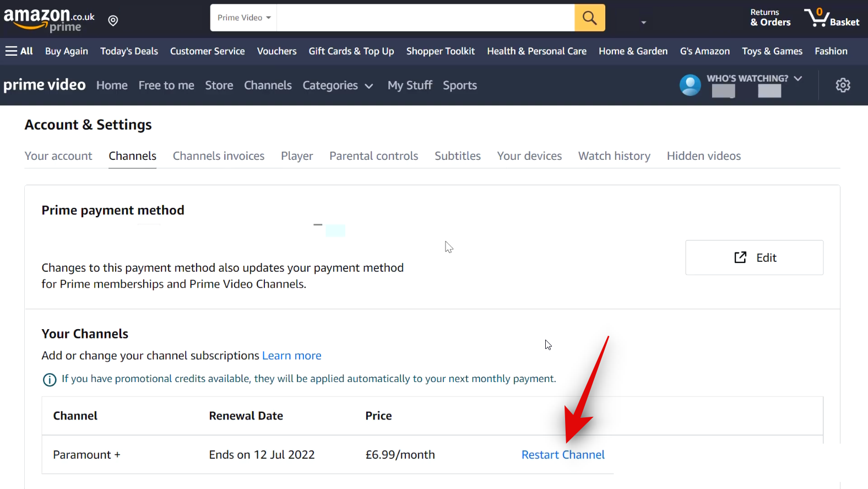Open the Prime Video settings gear
The height and width of the screenshot is (489, 868).
pyautogui.click(x=843, y=85)
